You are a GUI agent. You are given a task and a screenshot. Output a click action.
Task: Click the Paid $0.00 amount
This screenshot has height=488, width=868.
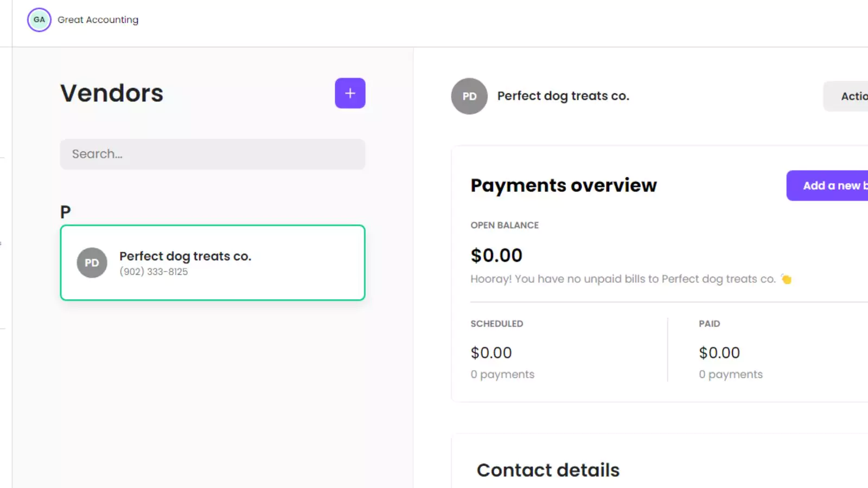coord(719,353)
